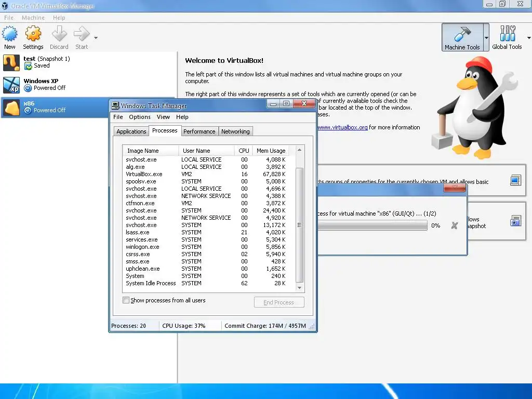532x399 pixels.
Task: Open Task Manager Help menu
Action: click(x=182, y=117)
